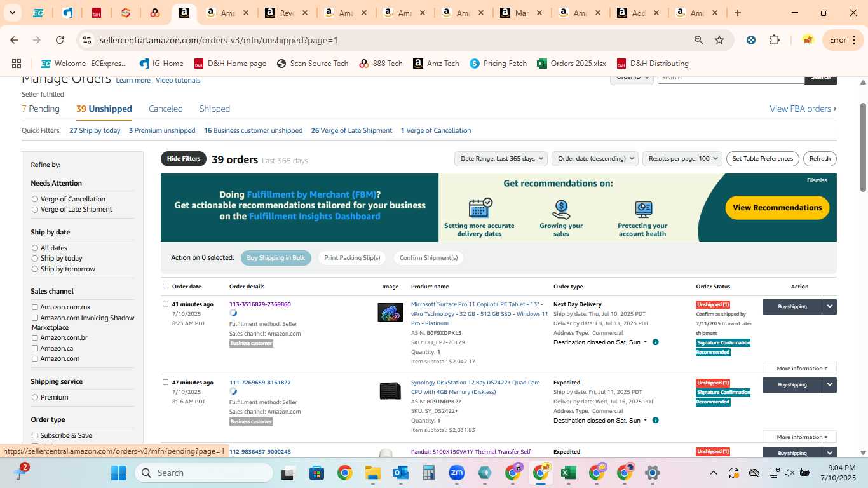Open Outlook from the taskbar
The height and width of the screenshot is (488, 868).
400,473
